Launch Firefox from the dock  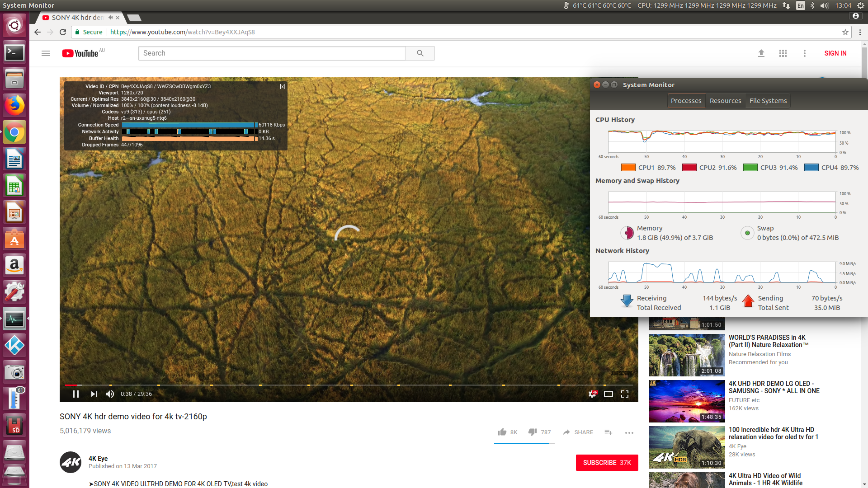14,106
